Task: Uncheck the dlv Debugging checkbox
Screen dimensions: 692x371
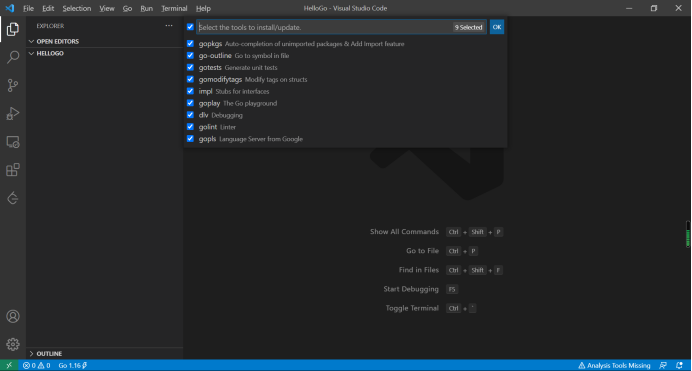Action: (190, 115)
